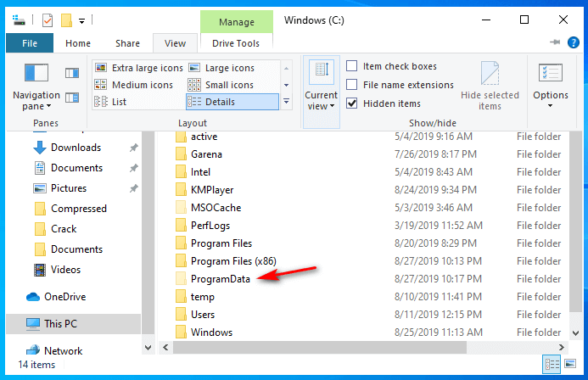Switch to the Home tab
Viewport: 588px width, 380px height.
pos(78,43)
